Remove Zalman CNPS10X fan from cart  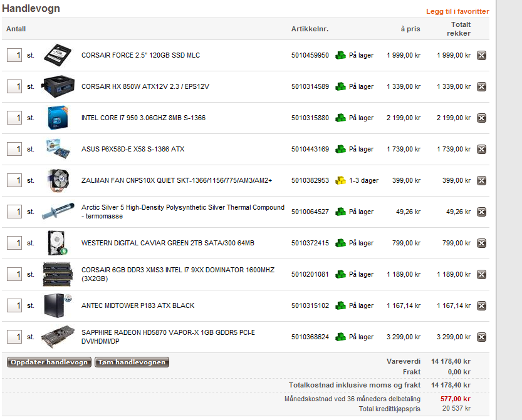[x=481, y=180]
